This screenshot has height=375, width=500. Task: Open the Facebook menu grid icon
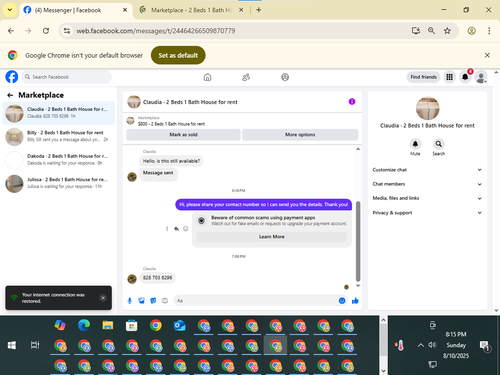[449, 77]
